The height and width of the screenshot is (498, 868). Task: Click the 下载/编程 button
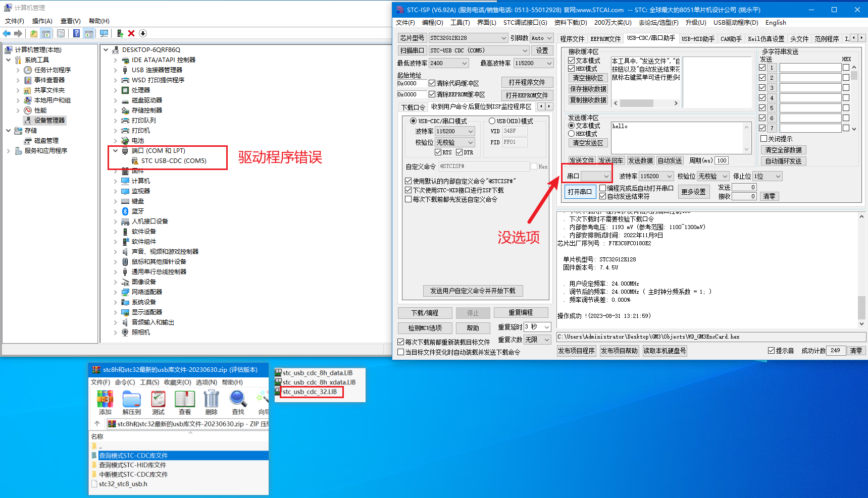point(425,313)
